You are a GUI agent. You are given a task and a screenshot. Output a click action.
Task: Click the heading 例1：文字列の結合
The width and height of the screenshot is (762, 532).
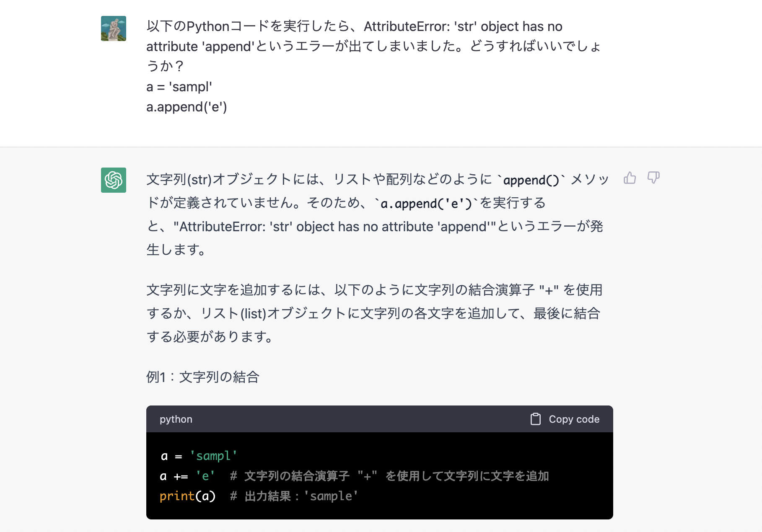coord(203,377)
